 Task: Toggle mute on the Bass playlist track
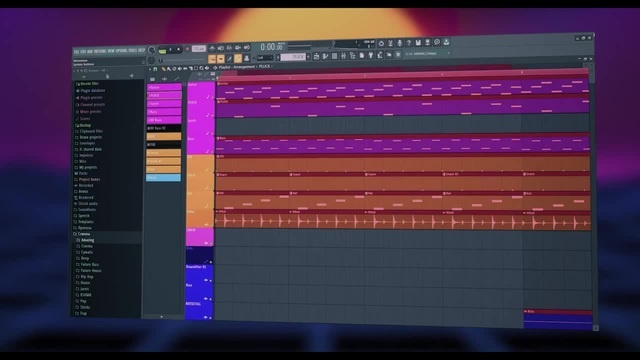pos(212,151)
